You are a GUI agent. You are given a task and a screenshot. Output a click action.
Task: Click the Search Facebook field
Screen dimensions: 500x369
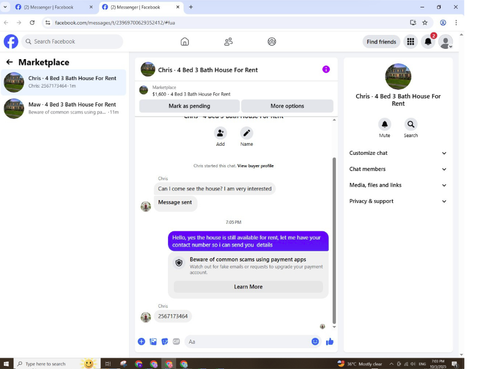click(72, 42)
